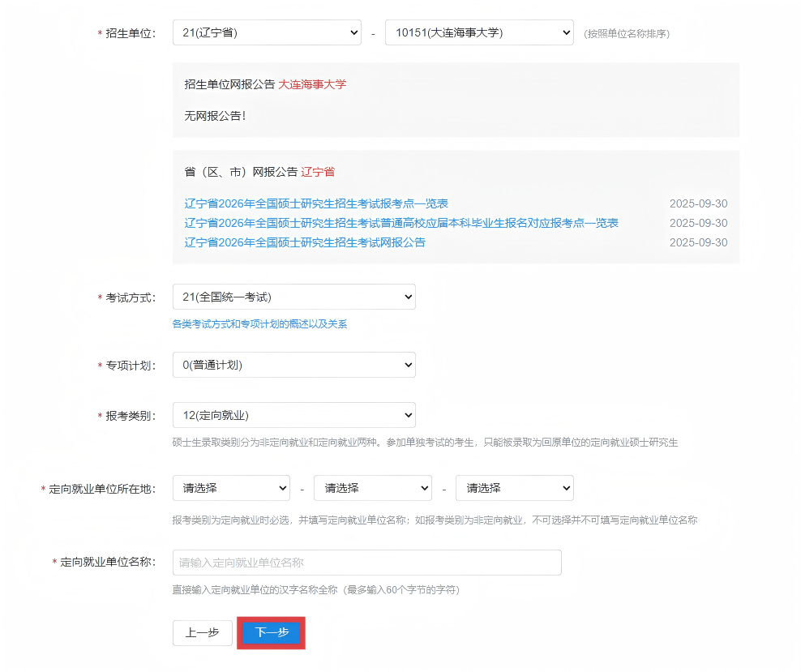Image resolution: width=801 pixels, height=672 pixels.
Task: Click red 大连海事大学 text in announcement header
Action: [x=312, y=84]
